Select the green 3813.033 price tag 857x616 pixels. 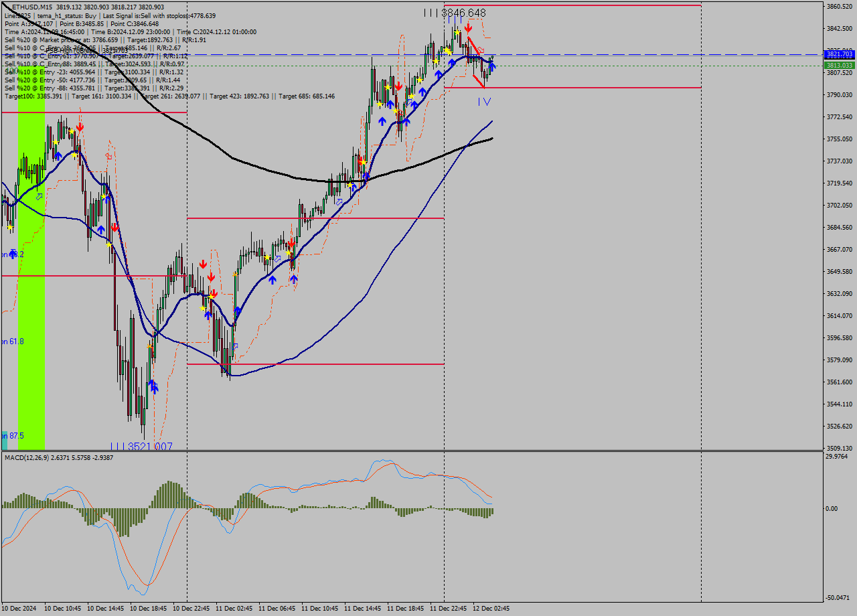(839, 66)
